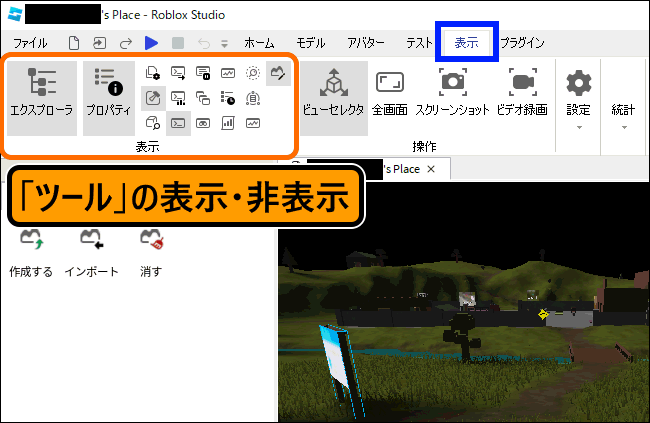Open Find Results dotted-magnifier icon

[x=253, y=73]
